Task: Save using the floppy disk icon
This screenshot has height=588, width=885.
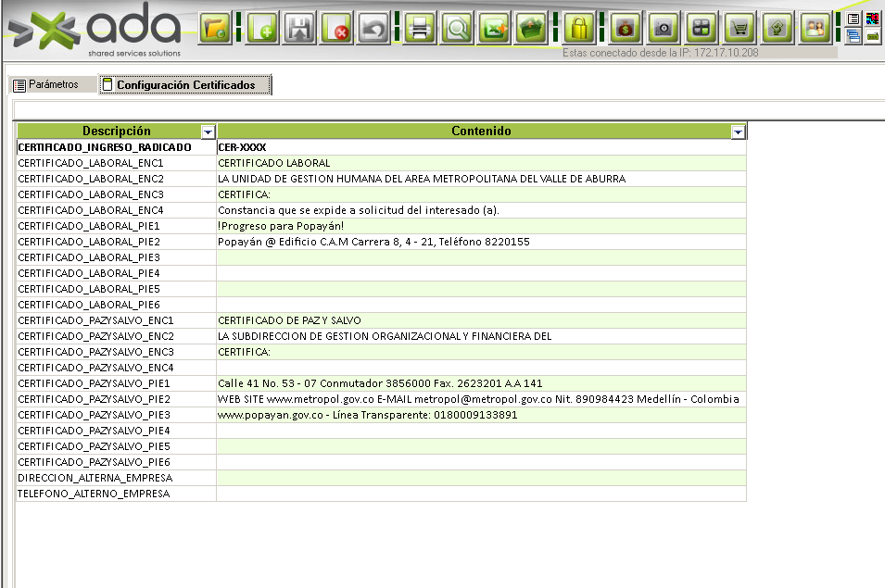Action: point(298,28)
